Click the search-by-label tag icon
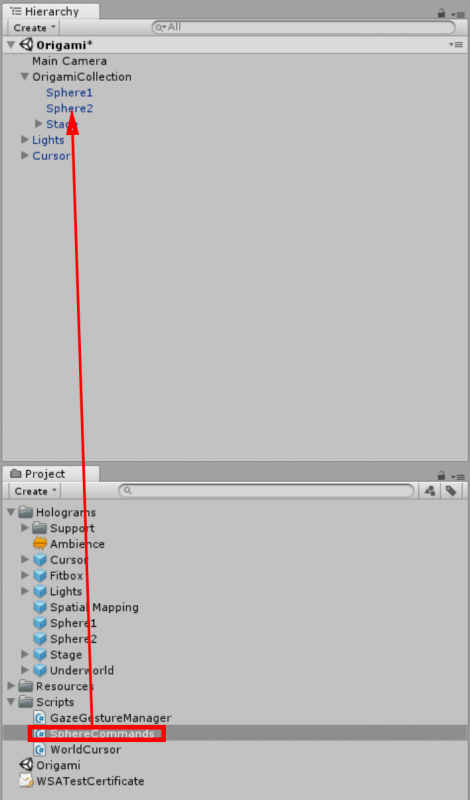 tap(451, 491)
